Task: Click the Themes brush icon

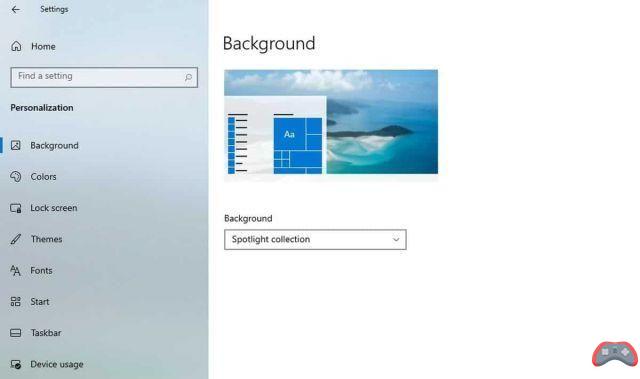Action: pos(16,239)
